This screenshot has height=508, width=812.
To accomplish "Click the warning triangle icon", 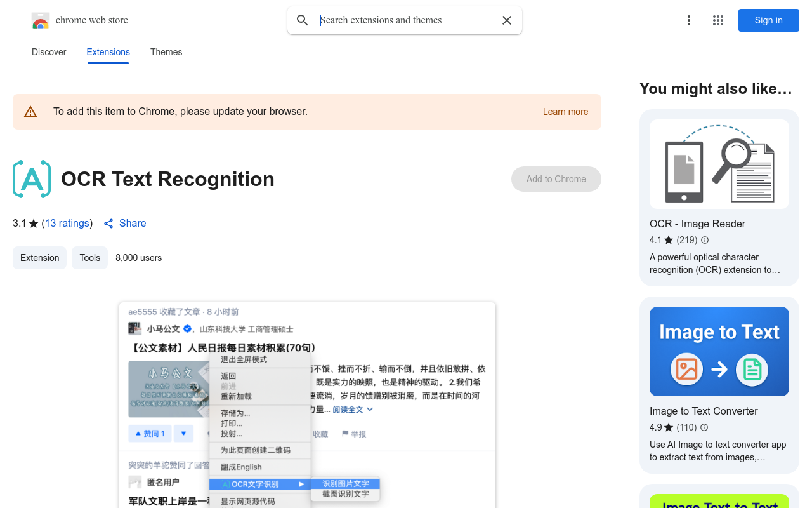I will click(30, 112).
